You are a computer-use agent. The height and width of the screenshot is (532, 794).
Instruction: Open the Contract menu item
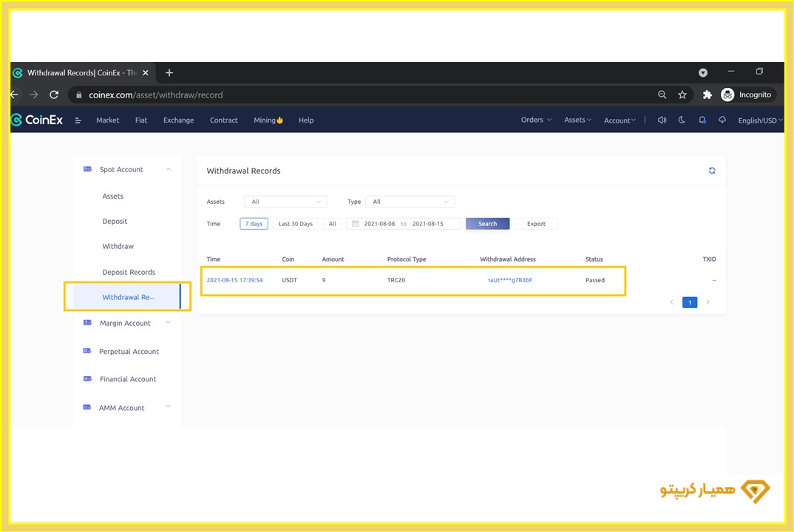click(x=223, y=120)
